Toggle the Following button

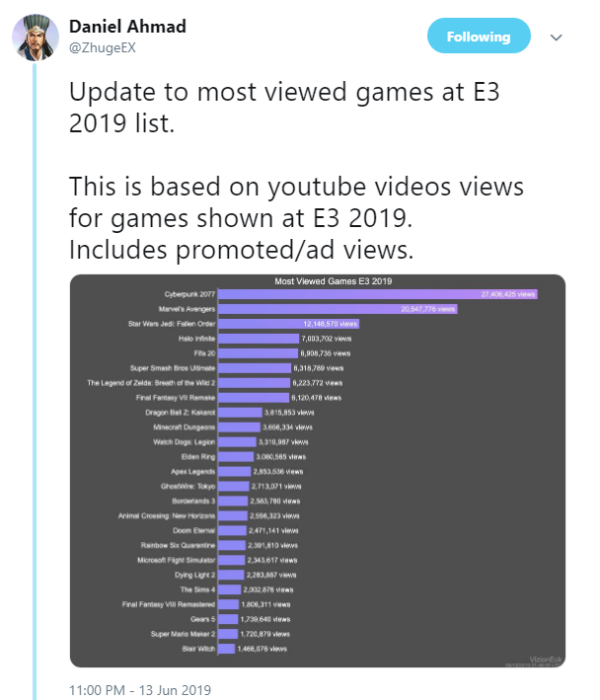click(479, 36)
